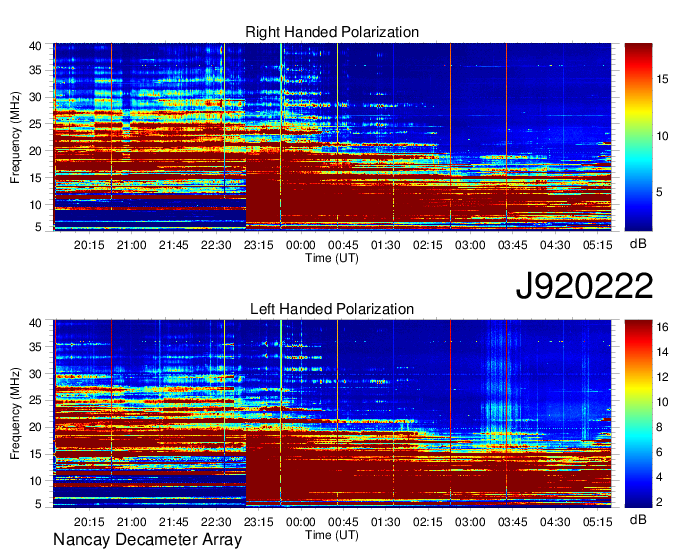The width and height of the screenshot is (680, 552).
Task: Click the 21:45 time tick on bottom plot
Action: coord(173,522)
